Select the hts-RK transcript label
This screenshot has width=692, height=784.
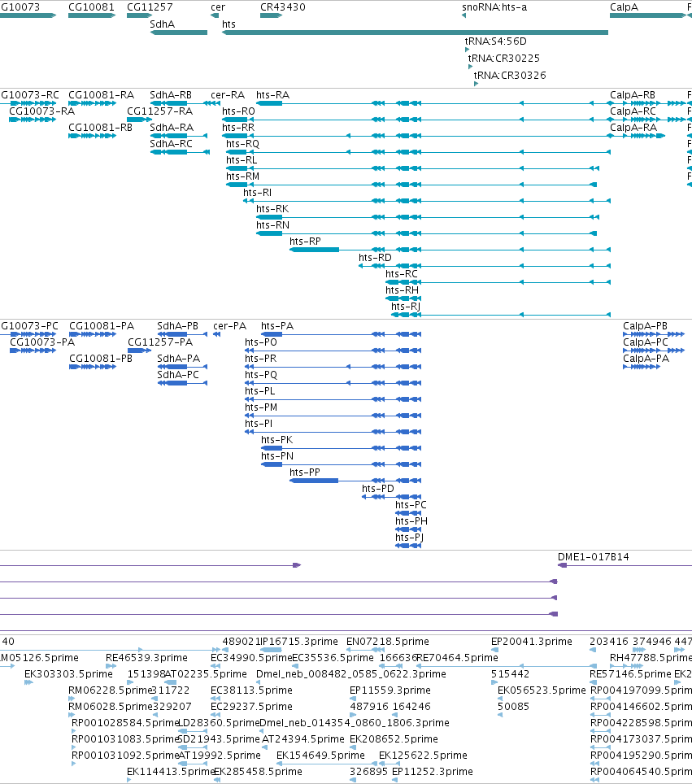272,208
